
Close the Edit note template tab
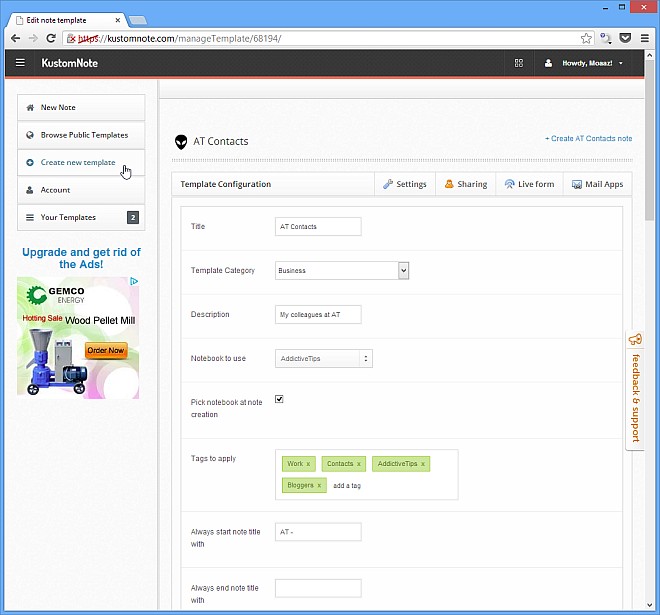click(118, 20)
